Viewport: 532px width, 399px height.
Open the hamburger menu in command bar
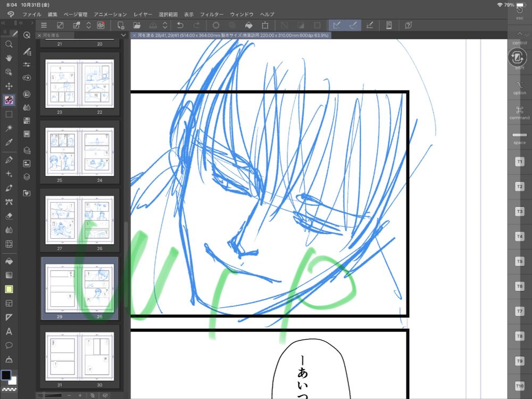pyautogui.click(x=44, y=25)
